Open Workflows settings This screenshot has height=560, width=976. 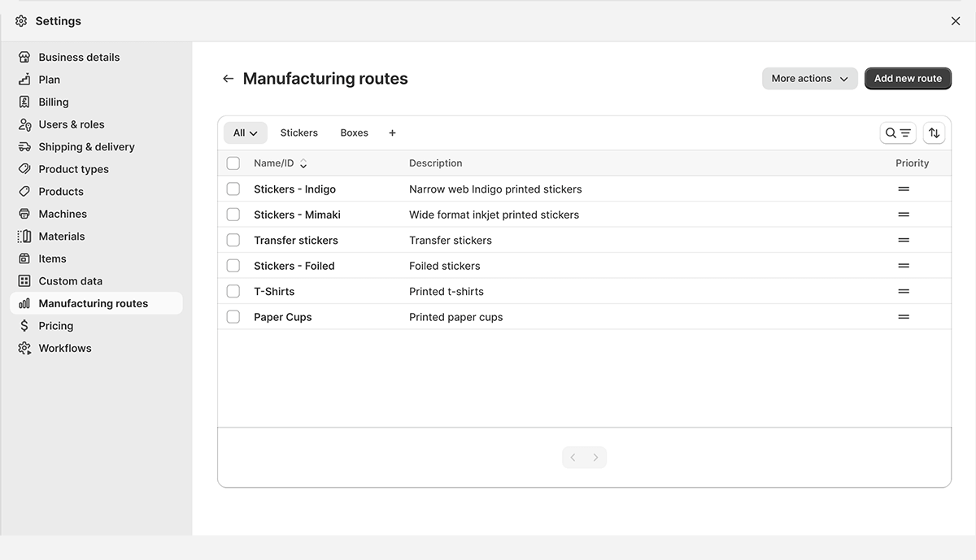(64, 348)
